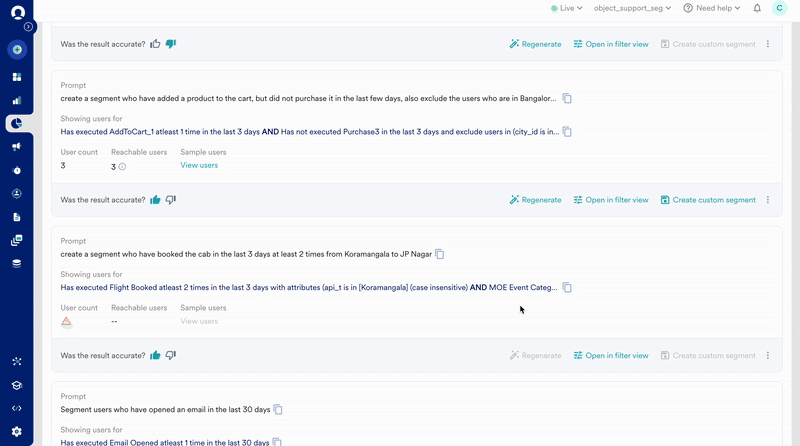Open the Segment pie chart icon
800x446 pixels.
pyautogui.click(x=17, y=123)
